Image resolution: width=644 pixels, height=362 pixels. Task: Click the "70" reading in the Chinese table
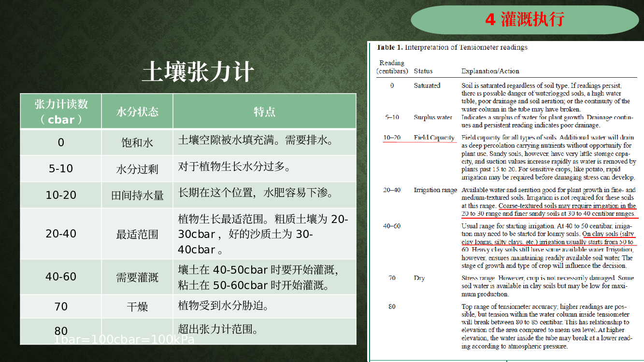point(61,306)
